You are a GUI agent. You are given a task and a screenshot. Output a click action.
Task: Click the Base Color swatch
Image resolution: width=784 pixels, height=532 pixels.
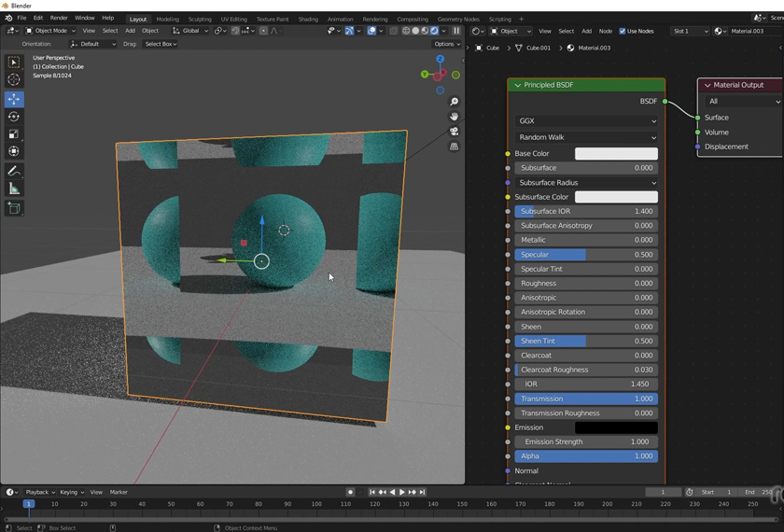click(616, 153)
